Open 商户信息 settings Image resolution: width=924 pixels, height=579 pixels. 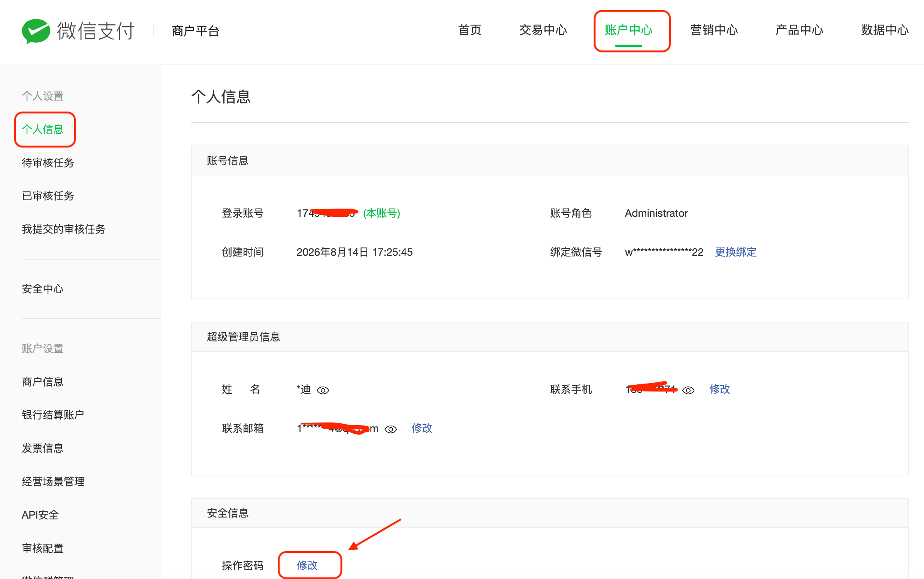(x=42, y=382)
